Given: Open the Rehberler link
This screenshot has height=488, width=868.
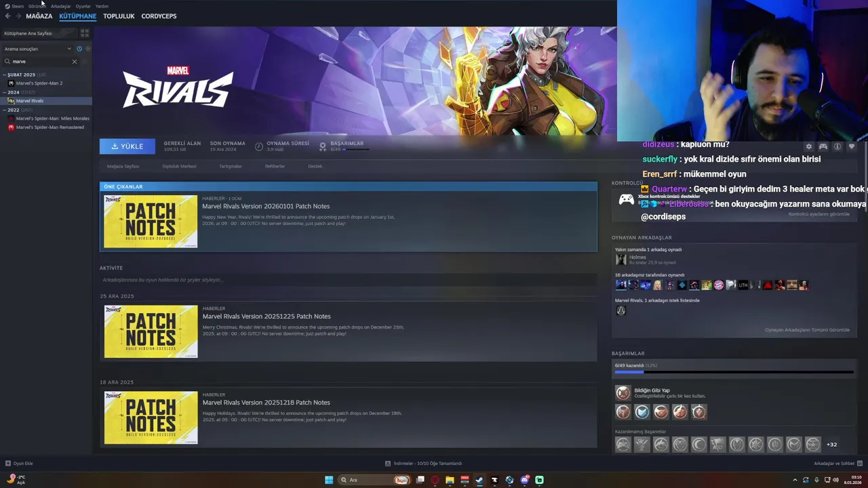Looking at the screenshot, I should (x=275, y=166).
